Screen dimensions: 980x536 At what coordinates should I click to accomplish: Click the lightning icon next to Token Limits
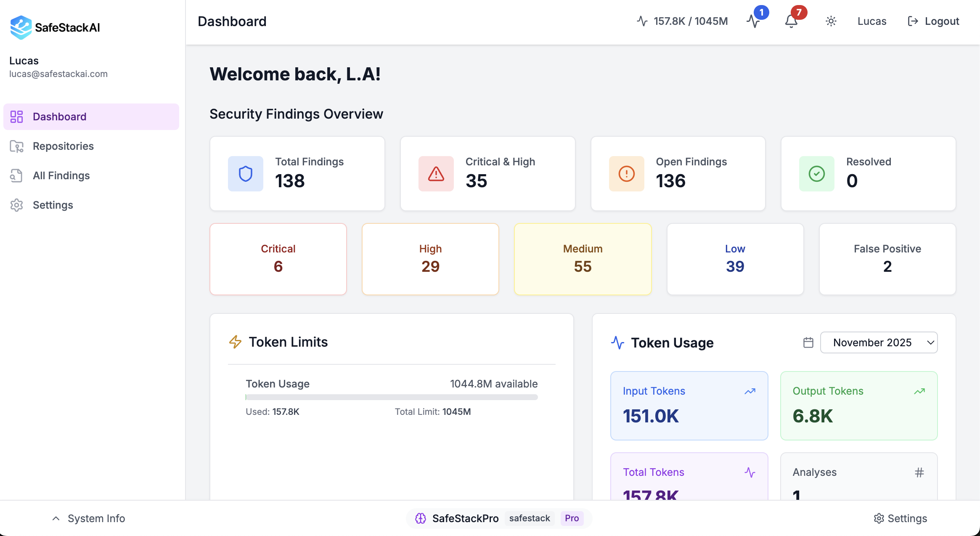[x=235, y=342]
